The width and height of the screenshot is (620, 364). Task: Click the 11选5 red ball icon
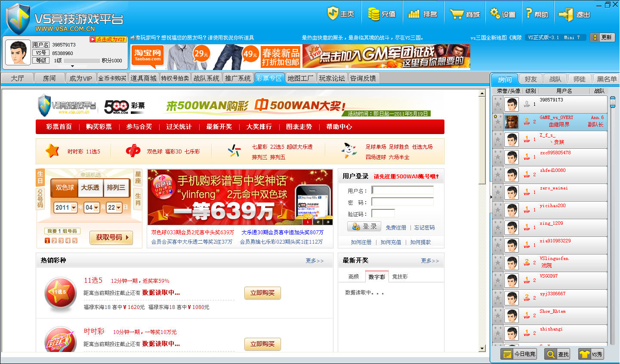pyautogui.click(x=60, y=293)
